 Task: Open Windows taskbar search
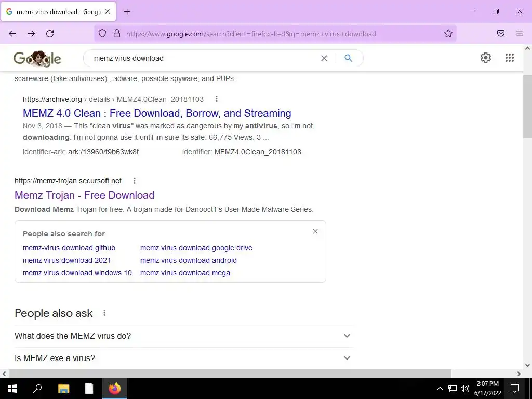tap(37, 389)
